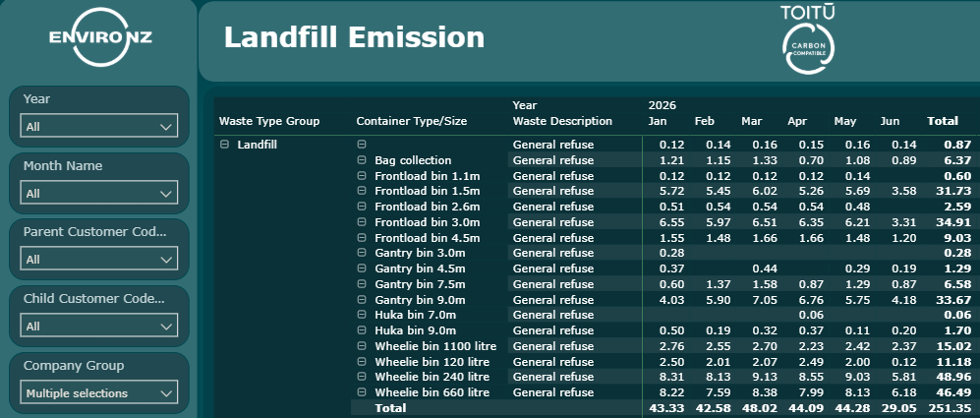Collapse the Landfill waste type group
Viewport: 980px width, 418px height.
click(224, 145)
